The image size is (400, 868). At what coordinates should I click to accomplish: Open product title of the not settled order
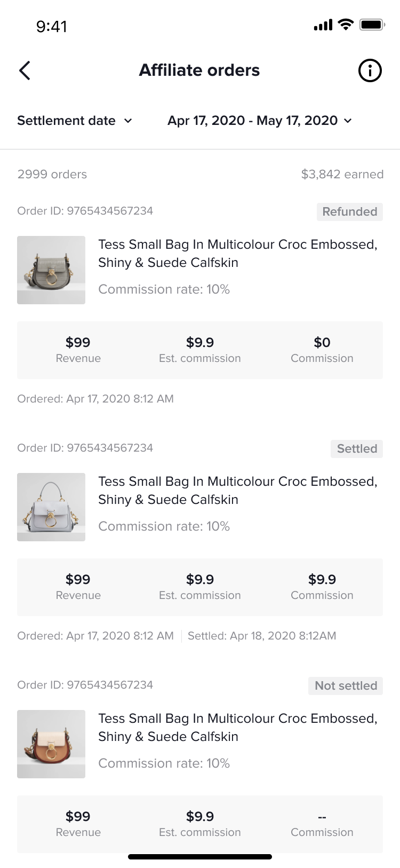point(237,728)
